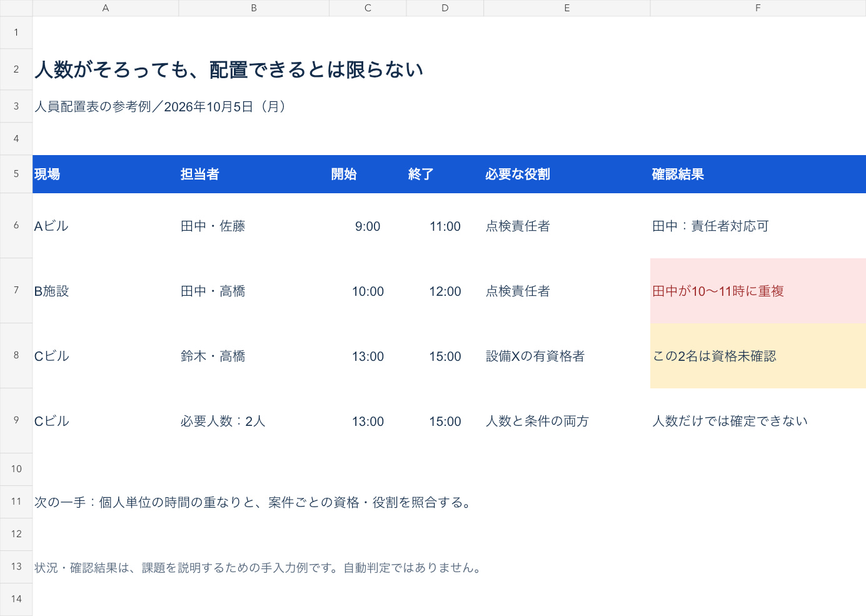Click subtitle cell 人員配置表の参考例／2026年10月5日（月）

pyautogui.click(x=161, y=106)
